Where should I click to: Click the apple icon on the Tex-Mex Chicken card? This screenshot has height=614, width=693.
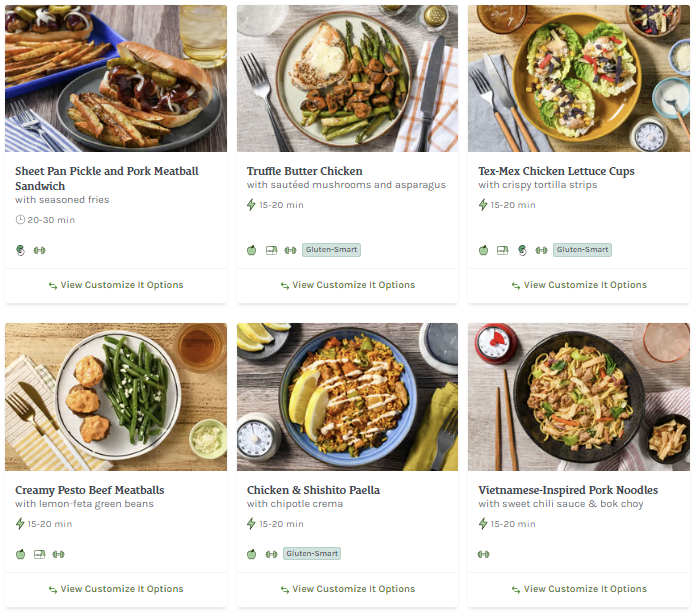pyautogui.click(x=483, y=250)
